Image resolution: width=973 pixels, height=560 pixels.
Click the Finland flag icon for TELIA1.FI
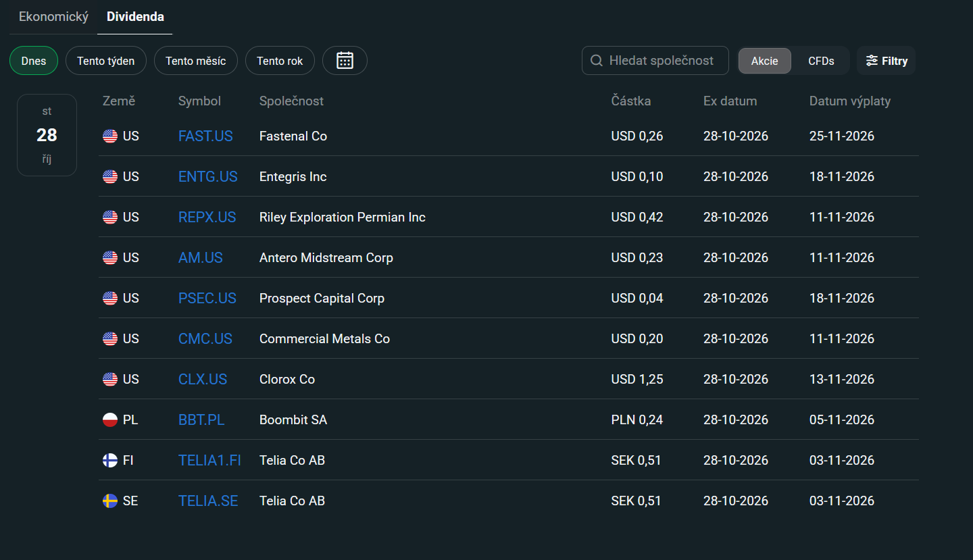(x=110, y=461)
